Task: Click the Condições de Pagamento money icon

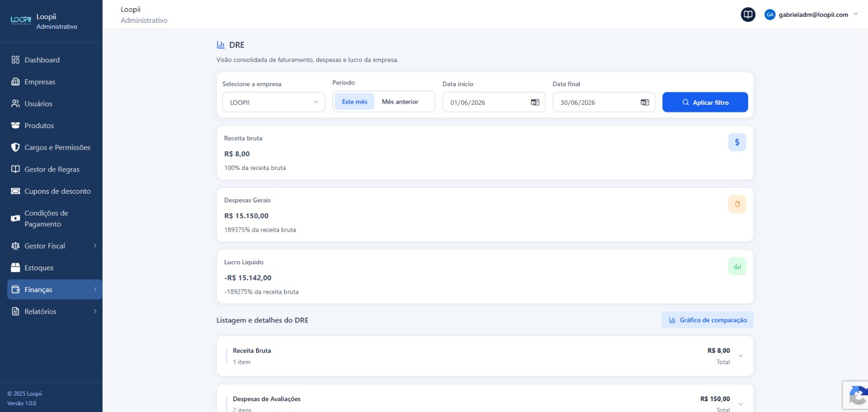Action: 15,218
